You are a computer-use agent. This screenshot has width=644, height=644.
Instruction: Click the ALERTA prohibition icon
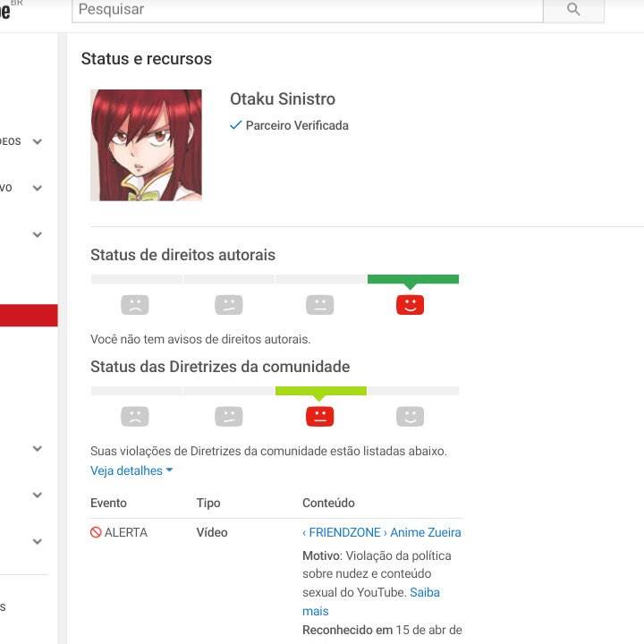(96, 532)
